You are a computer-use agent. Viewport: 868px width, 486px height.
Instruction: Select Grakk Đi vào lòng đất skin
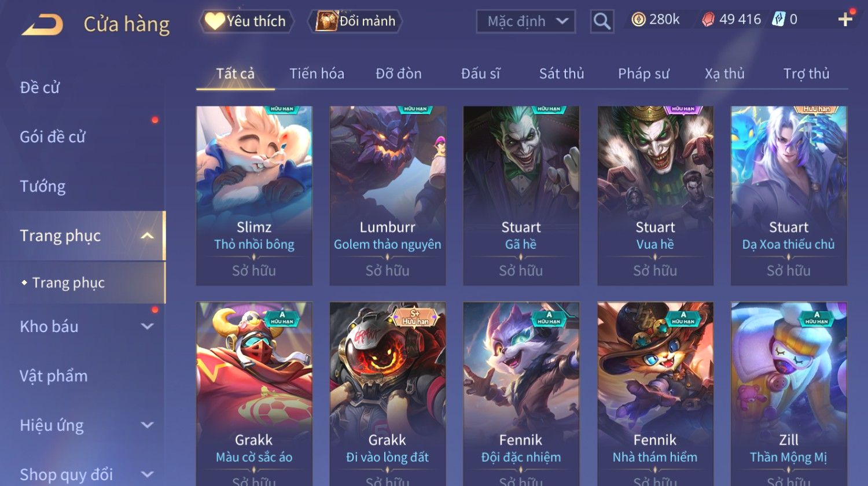click(x=388, y=393)
